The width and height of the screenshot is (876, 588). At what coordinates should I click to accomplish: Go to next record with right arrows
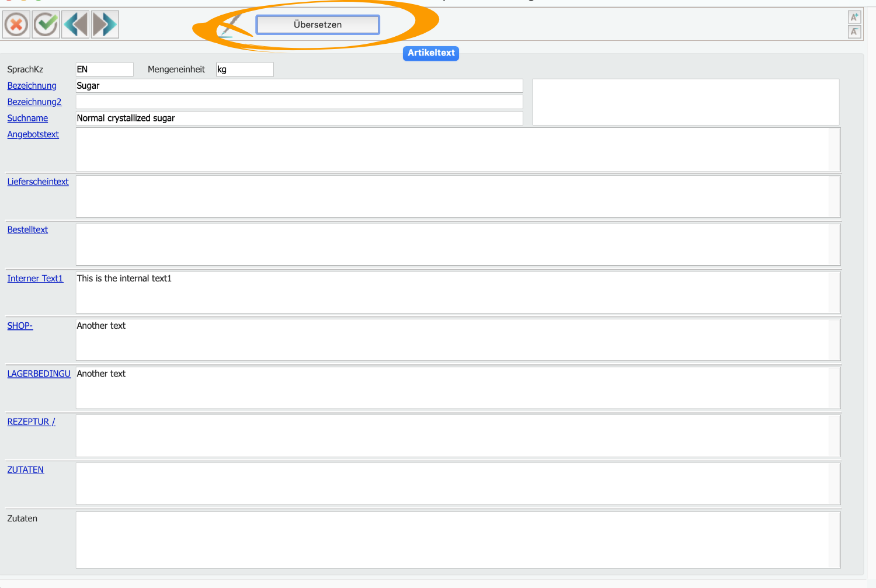click(105, 25)
